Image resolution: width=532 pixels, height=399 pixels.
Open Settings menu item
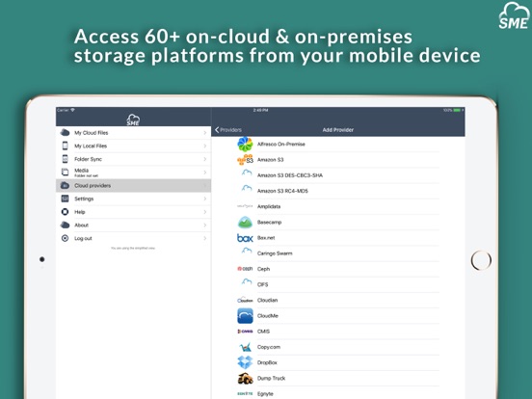click(133, 199)
